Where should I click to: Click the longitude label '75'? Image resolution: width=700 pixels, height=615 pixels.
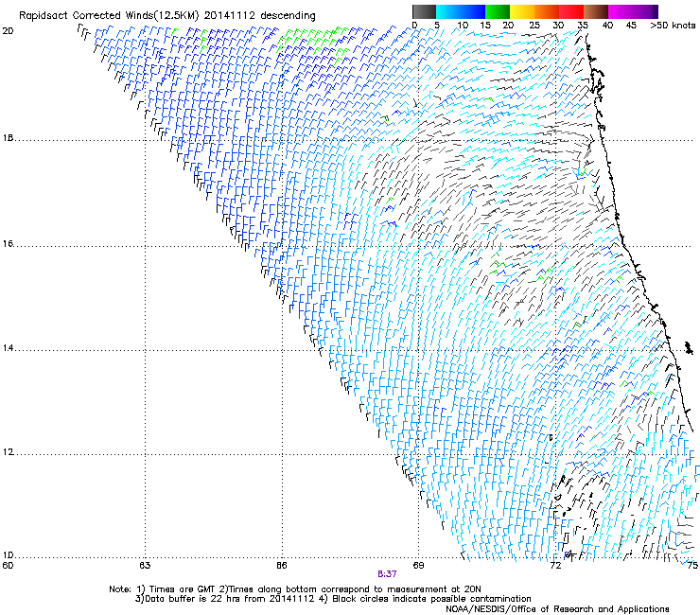[x=692, y=566]
